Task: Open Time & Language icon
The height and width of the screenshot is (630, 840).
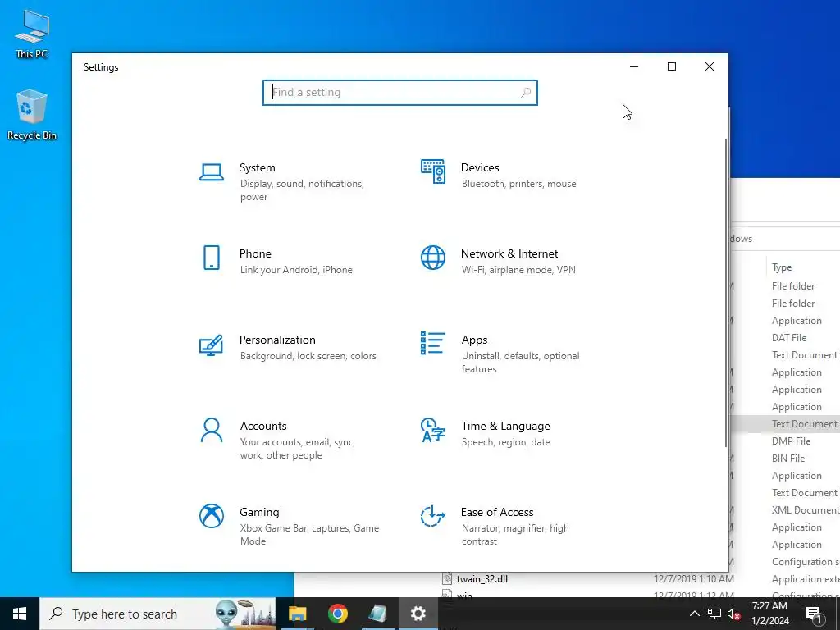Action: [433, 430]
